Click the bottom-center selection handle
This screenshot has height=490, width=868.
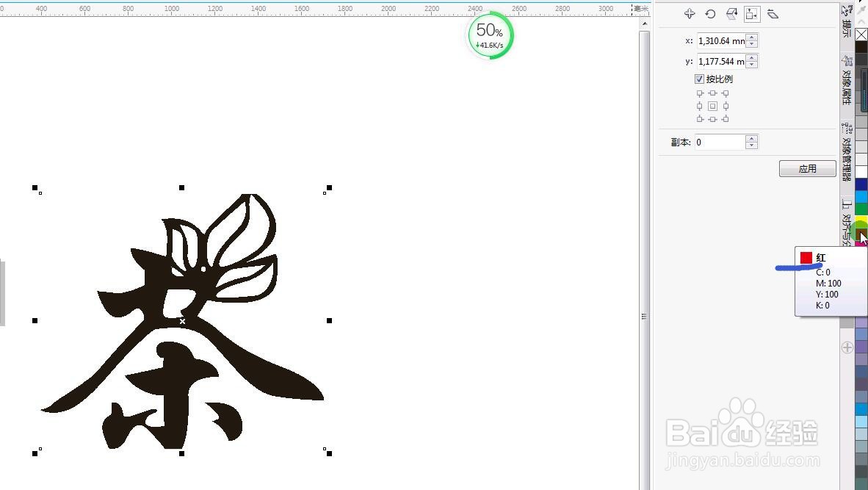tap(181, 453)
